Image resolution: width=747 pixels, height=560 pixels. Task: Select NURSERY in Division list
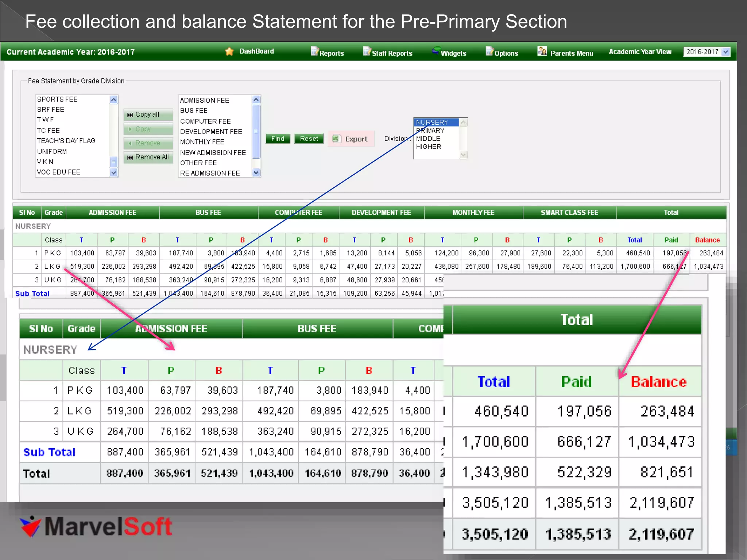pos(436,122)
